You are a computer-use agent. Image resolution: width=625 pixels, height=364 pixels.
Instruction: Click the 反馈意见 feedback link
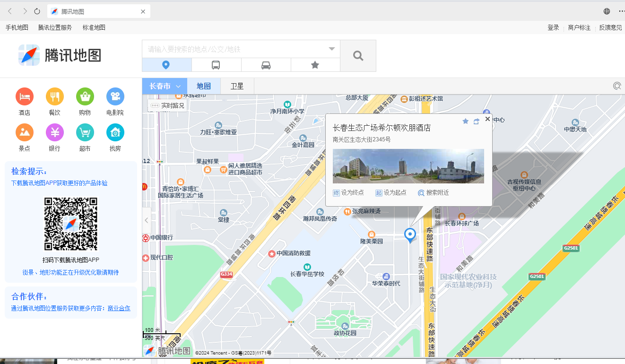611,27
